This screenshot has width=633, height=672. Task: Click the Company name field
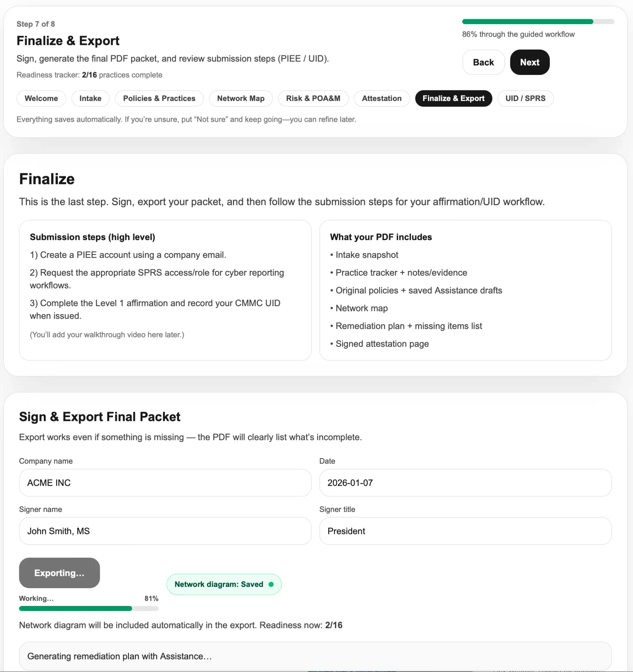(x=165, y=483)
